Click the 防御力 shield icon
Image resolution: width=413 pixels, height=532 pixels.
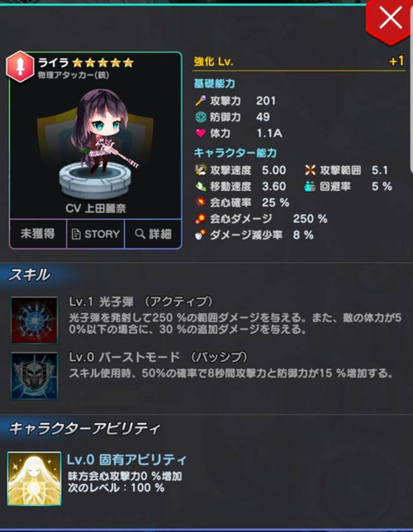pyautogui.click(x=201, y=117)
